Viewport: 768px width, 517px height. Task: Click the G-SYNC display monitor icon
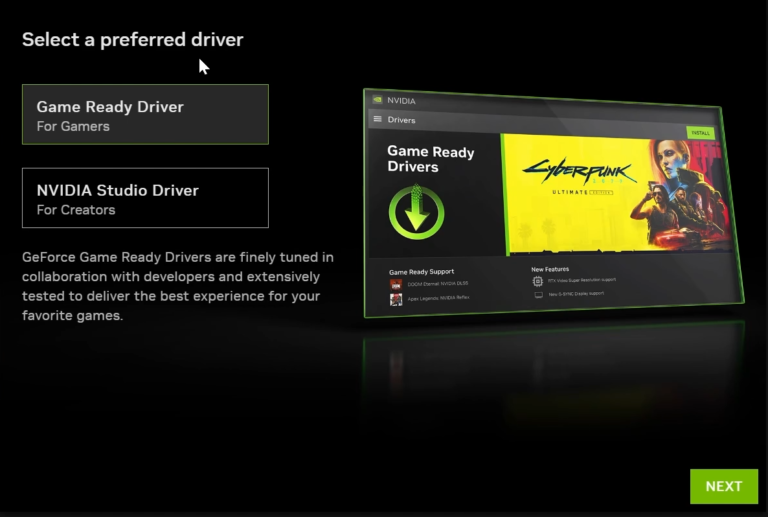538,295
